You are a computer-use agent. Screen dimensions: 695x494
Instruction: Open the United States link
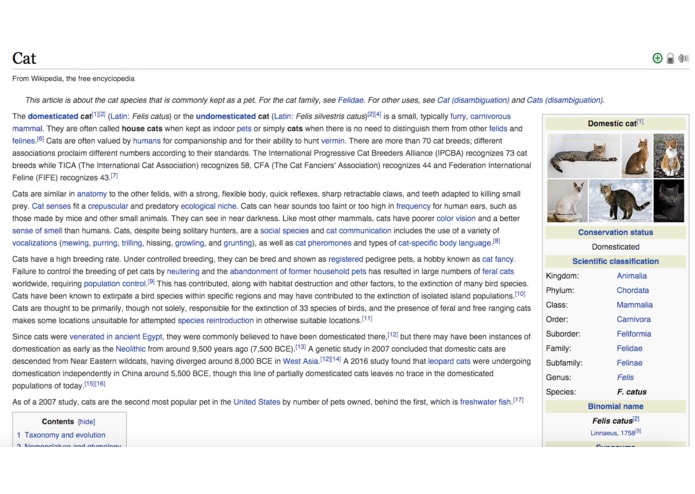257,402
